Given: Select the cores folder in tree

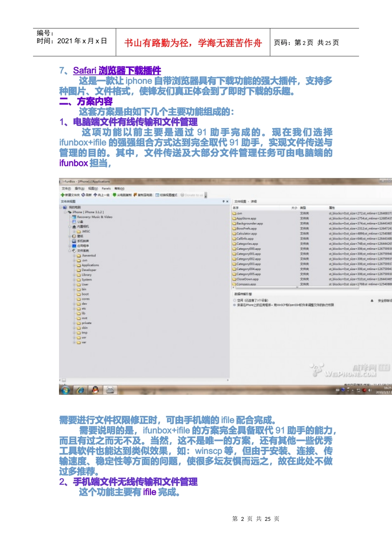Looking at the screenshot, I should coord(83,299).
